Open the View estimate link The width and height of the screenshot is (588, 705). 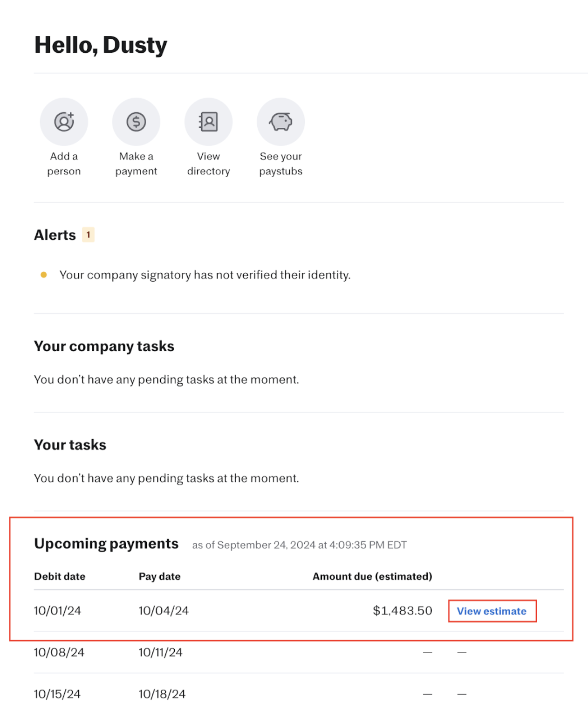pos(492,611)
